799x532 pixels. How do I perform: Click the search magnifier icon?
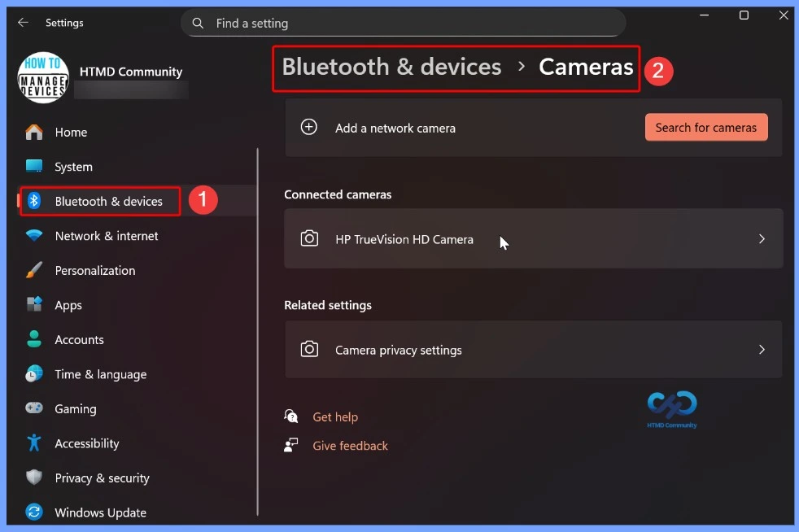click(198, 24)
